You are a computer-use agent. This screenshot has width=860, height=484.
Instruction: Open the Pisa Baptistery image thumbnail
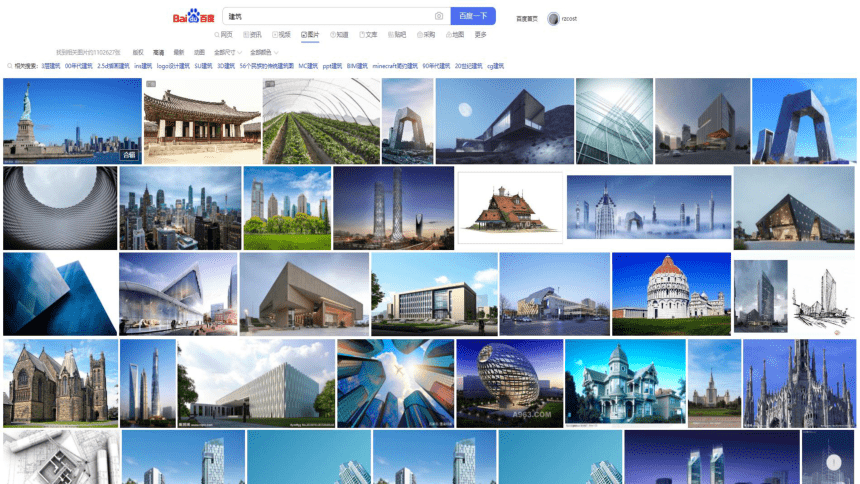pos(671,294)
